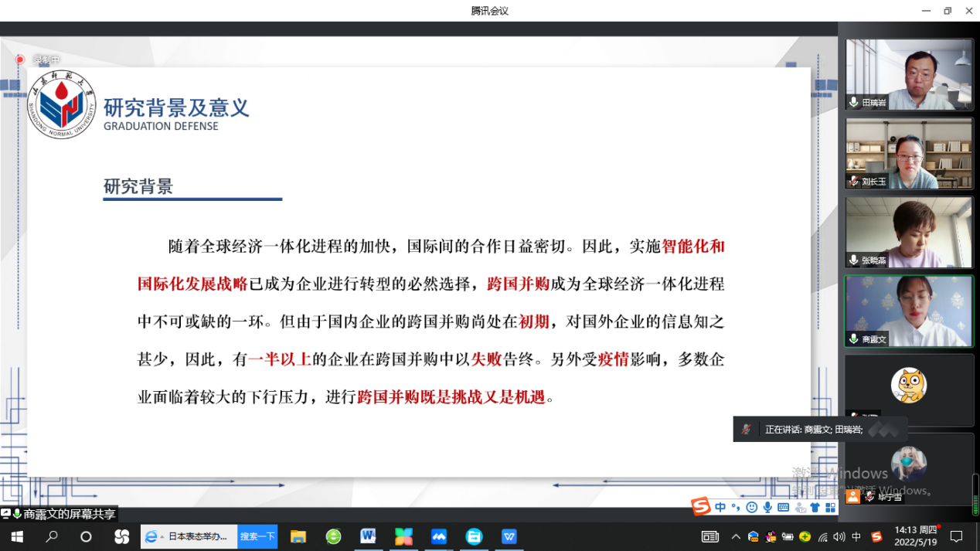Toggle Chinese/English mode in Sogou toolbar
The image size is (980, 551).
pos(720,508)
